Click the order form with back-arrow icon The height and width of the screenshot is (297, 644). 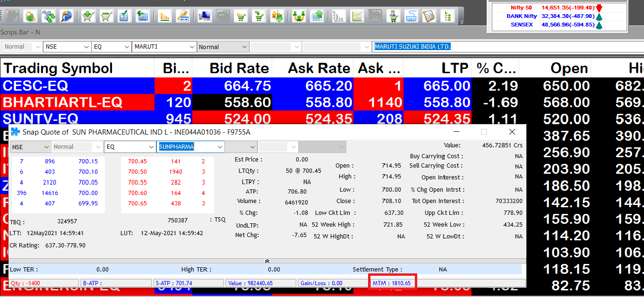point(142,16)
